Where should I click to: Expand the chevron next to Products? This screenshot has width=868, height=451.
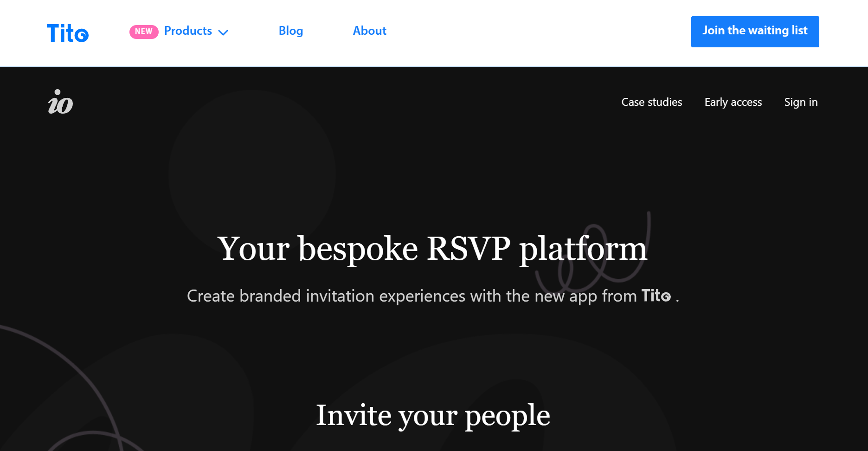point(223,32)
